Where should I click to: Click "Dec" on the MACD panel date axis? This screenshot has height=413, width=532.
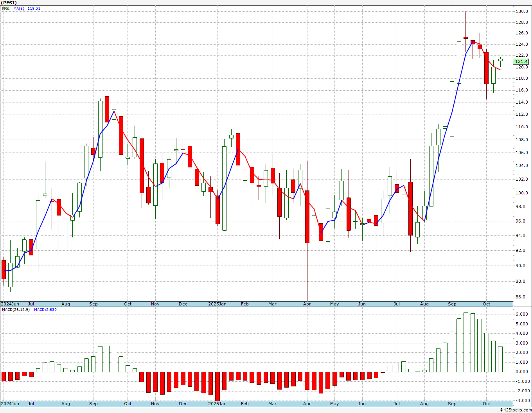click(x=183, y=404)
